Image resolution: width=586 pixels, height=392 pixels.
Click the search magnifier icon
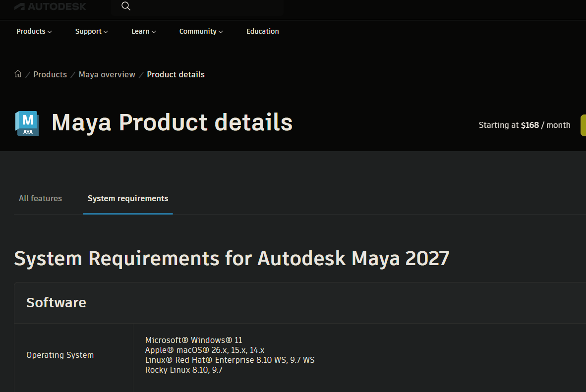click(x=126, y=6)
